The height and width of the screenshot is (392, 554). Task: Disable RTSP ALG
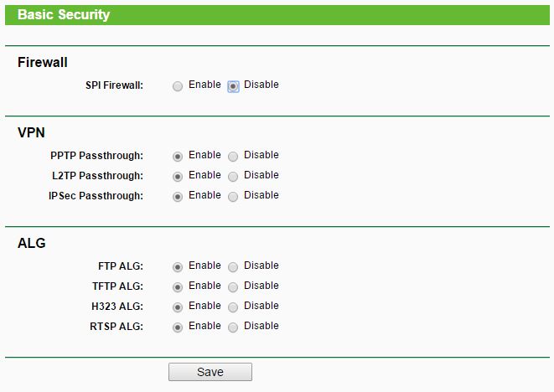coord(233,328)
